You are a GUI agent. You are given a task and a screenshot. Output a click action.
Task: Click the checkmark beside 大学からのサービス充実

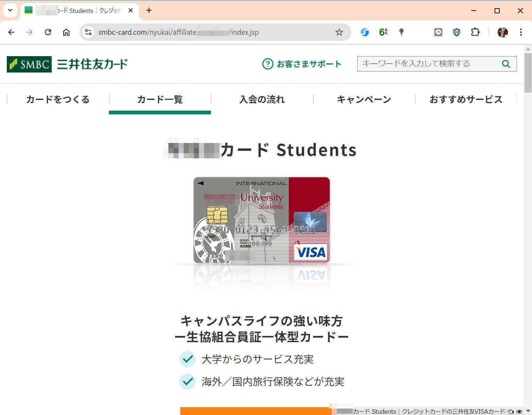click(187, 359)
